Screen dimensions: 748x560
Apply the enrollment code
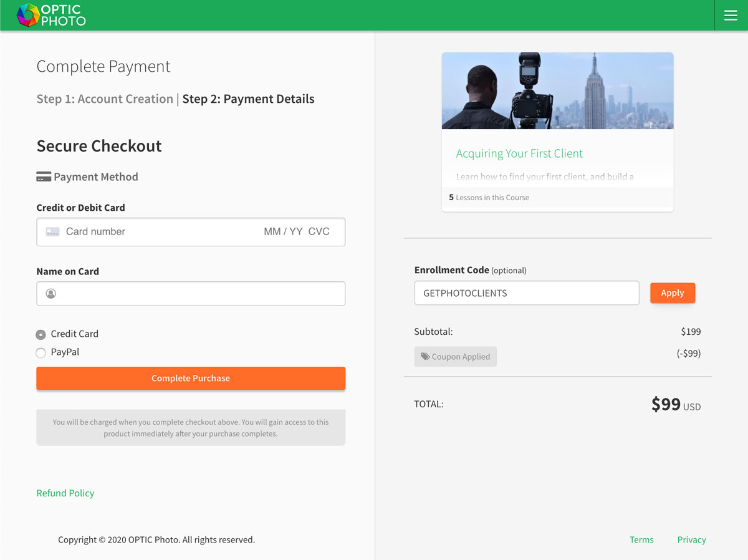673,293
